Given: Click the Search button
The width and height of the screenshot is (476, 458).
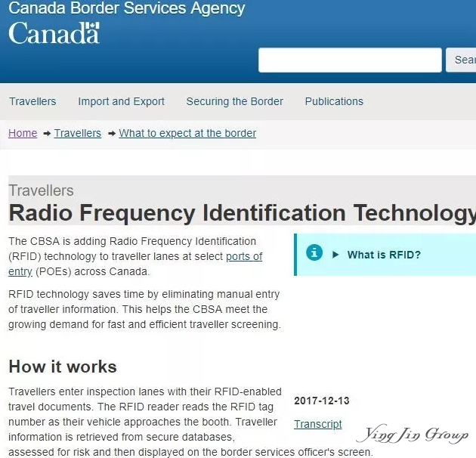Looking at the screenshot, I should (461, 60).
